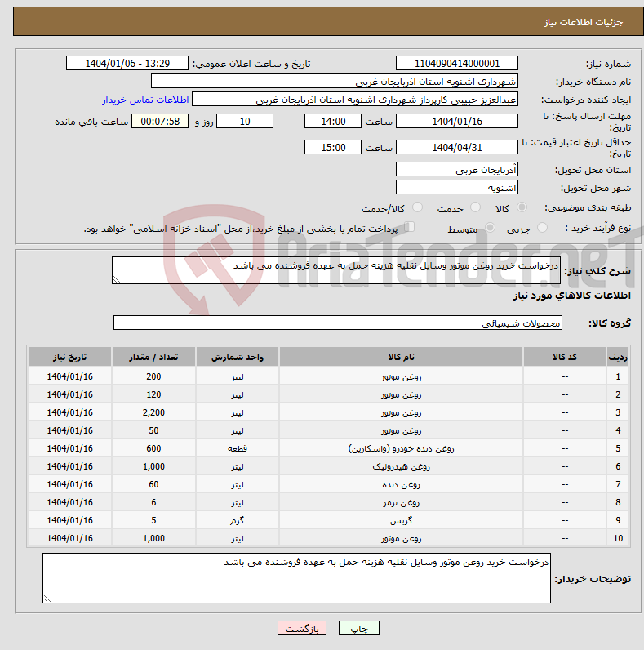This screenshot has height=650, width=644.
Task: Click the شرح کلی نیاز description textarea
Action: (x=336, y=270)
